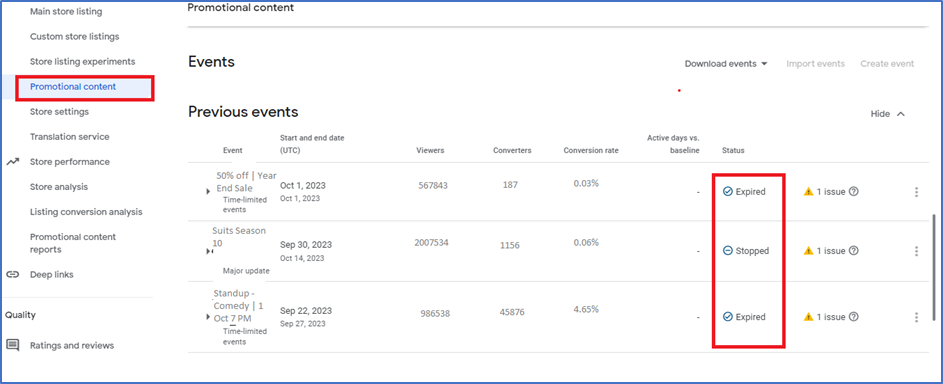The height and width of the screenshot is (384, 943).
Task: Open more options for Suits Season 10 row
Action: [916, 251]
